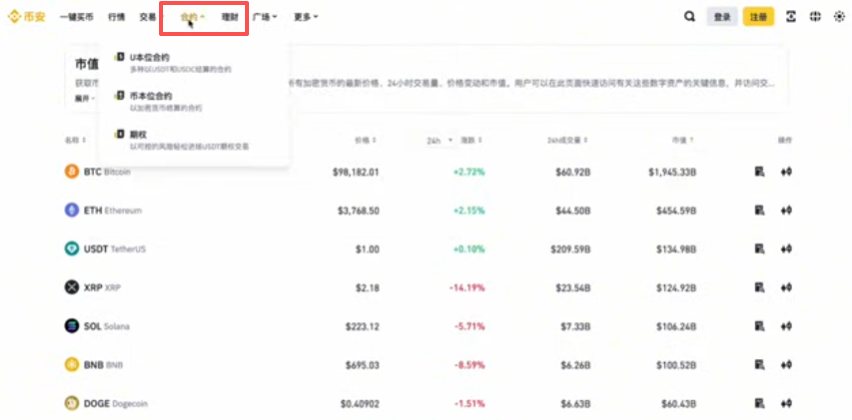
Task: Click the BTC coin icon
Action: click(72, 172)
